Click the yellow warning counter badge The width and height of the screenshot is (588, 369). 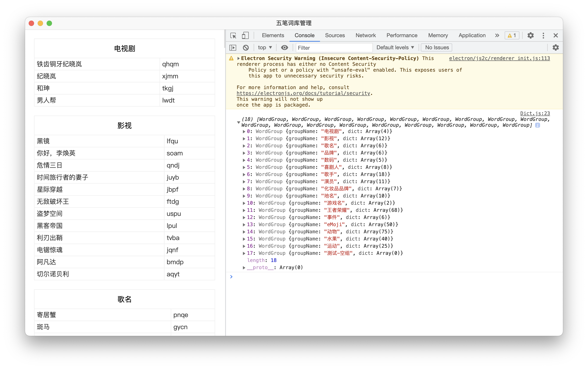point(512,35)
